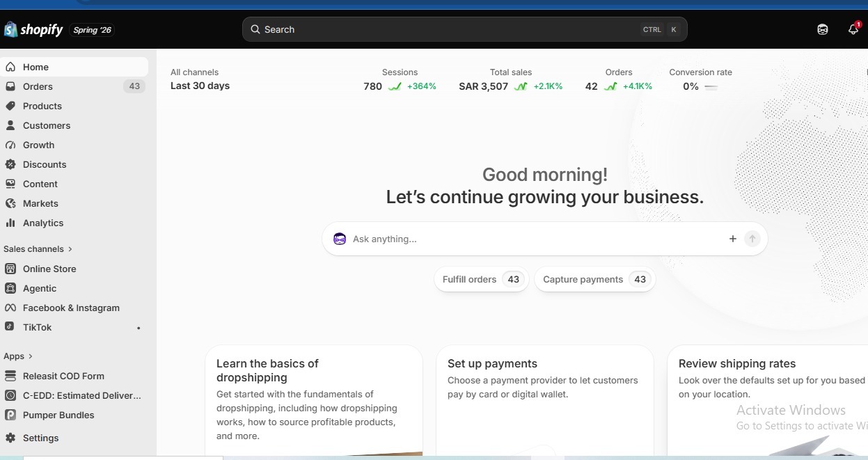Viewport: 868px width, 460px height.
Task: Open Learn the basics of dropshipping card
Action: point(314,400)
